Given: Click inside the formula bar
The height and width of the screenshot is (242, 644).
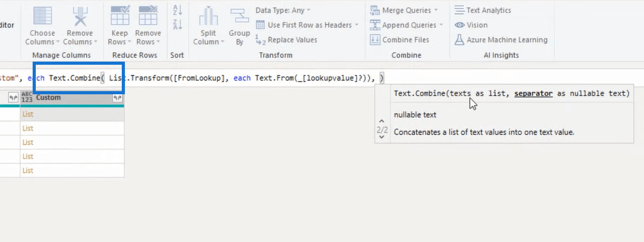Looking at the screenshot, I should pyautogui.click(x=322, y=78).
